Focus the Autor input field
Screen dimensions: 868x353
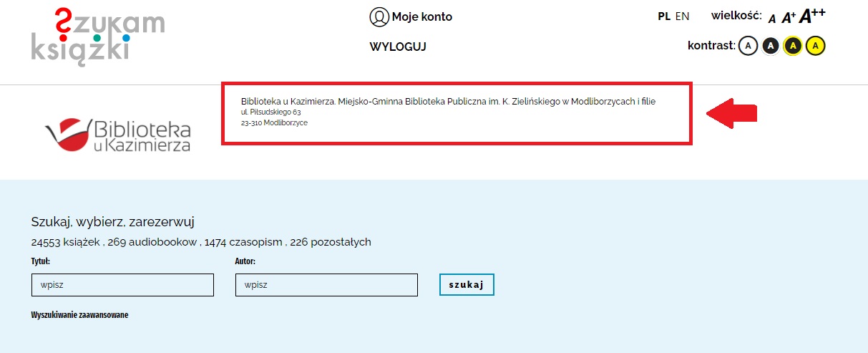[326, 285]
